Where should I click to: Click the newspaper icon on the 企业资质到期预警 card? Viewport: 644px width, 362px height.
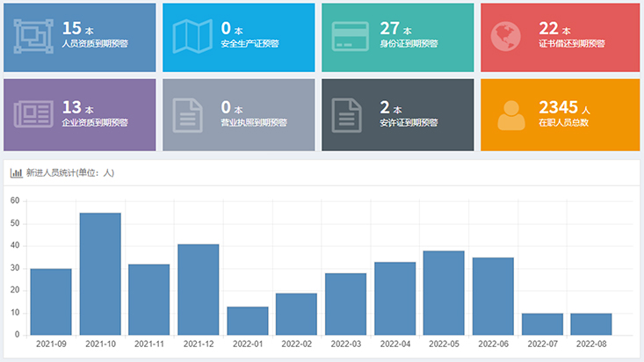(33, 114)
